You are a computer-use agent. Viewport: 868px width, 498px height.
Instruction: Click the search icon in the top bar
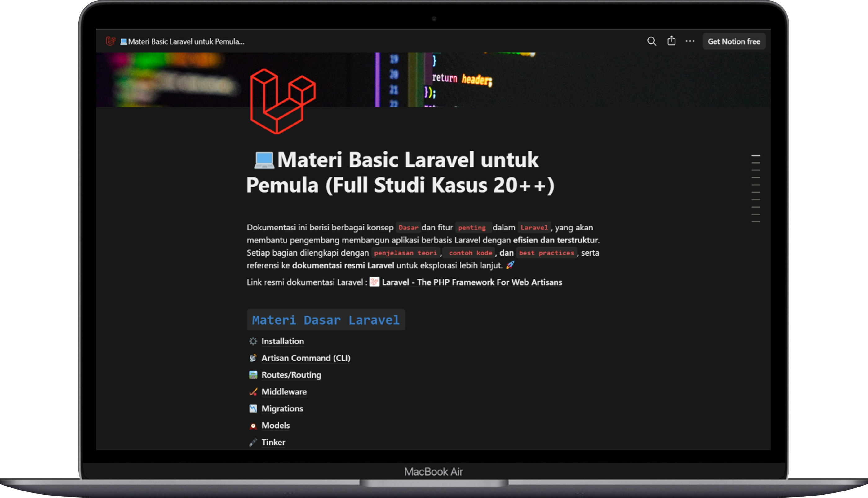(652, 41)
